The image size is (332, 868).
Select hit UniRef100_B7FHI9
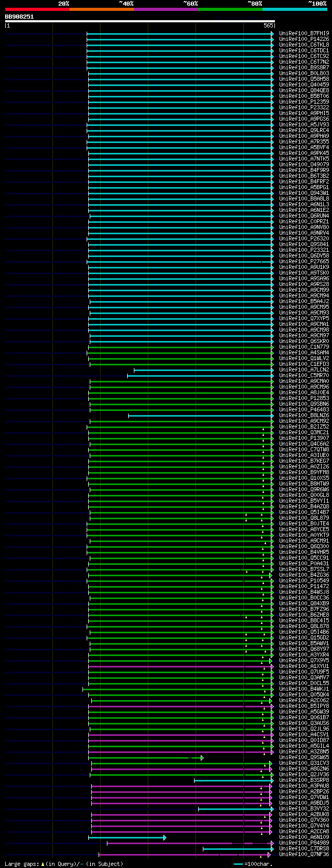(304, 33)
